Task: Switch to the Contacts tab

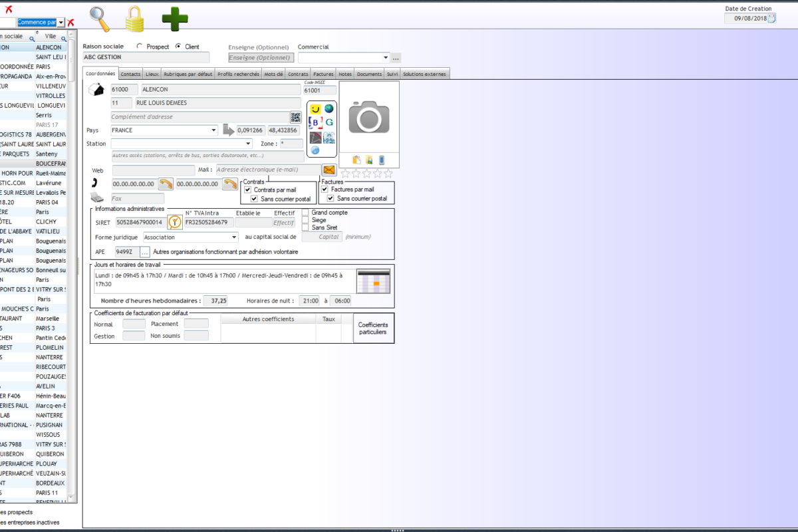Action: pos(130,74)
